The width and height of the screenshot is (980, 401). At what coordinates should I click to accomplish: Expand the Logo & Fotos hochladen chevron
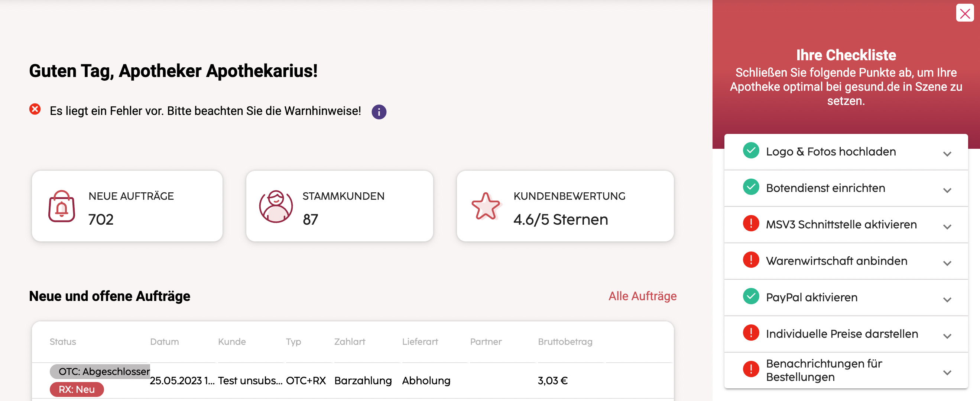(947, 154)
